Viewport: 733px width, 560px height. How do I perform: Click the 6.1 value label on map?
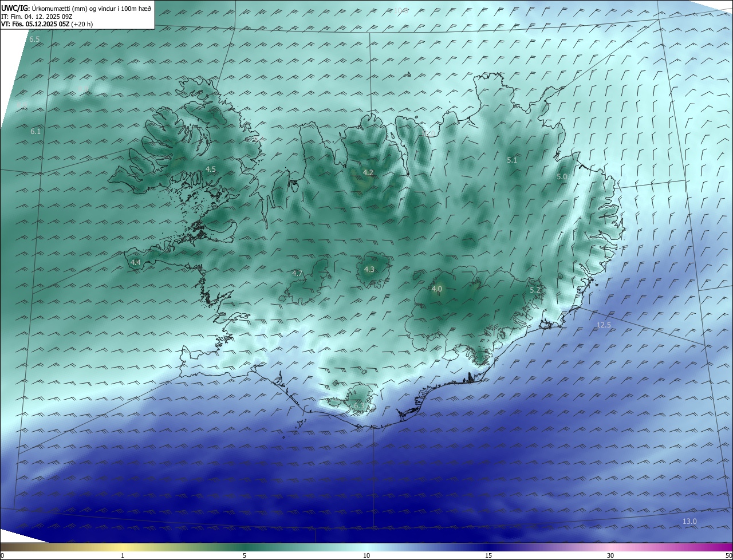[x=36, y=132]
